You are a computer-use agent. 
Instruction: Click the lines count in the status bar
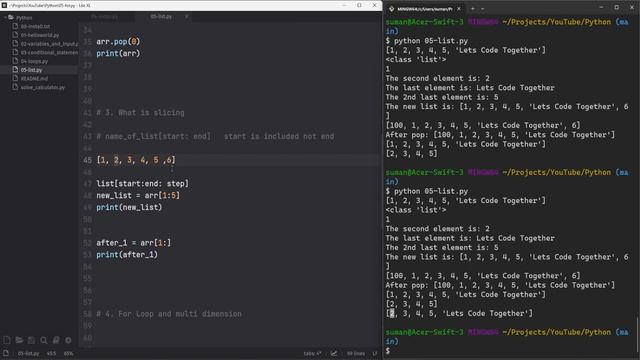coord(356,353)
